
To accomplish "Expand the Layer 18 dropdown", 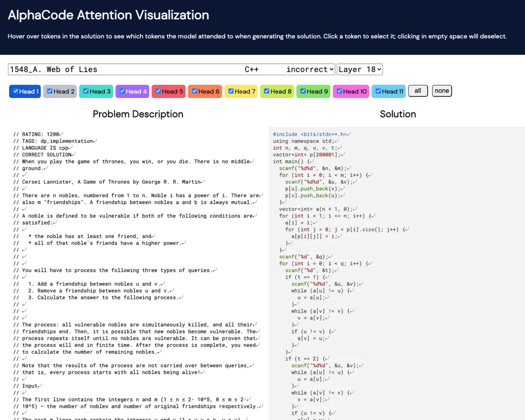I will point(360,69).
